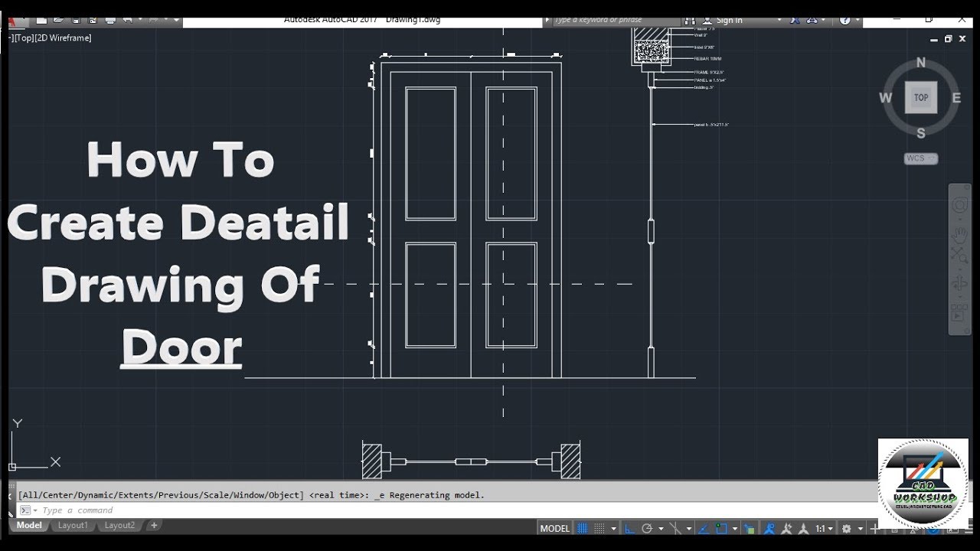This screenshot has height=551, width=980.
Task: Click the Undo arrow in quick access toolbar
Action: tap(127, 21)
